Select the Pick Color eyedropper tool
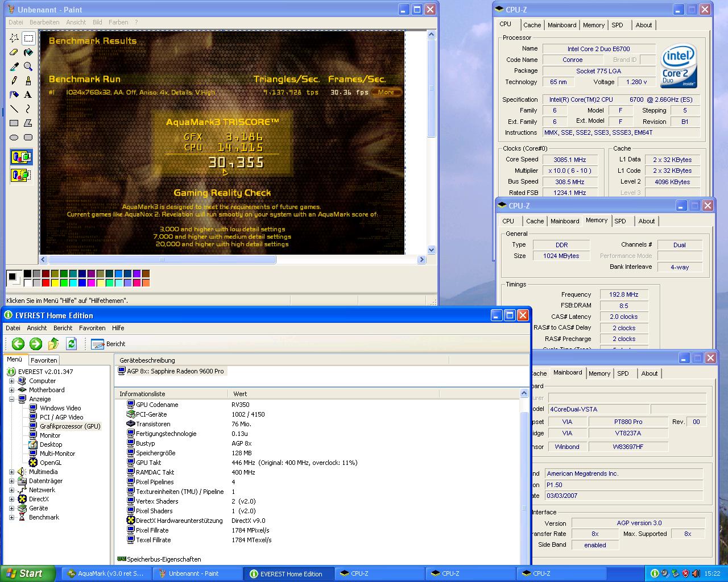The image size is (728, 582). (14, 66)
